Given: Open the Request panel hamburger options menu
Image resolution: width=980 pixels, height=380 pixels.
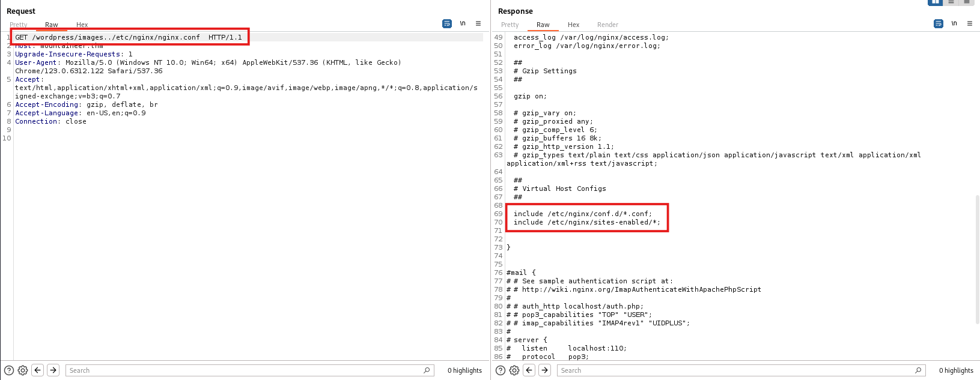Looking at the screenshot, I should tap(478, 24).
